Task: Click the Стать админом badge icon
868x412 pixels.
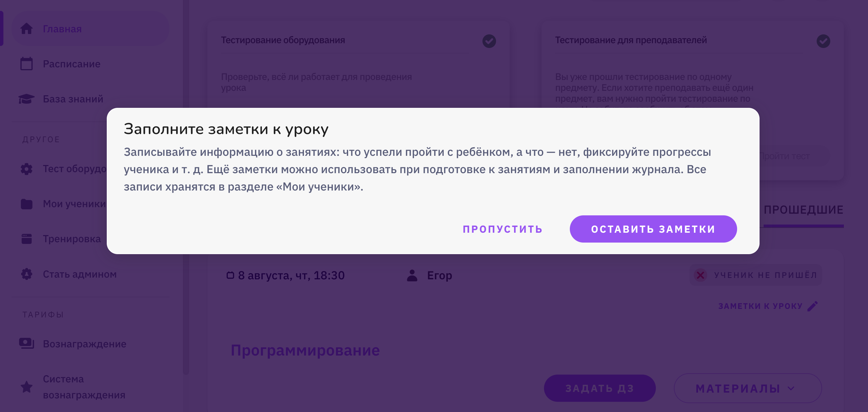Action: 27,274
